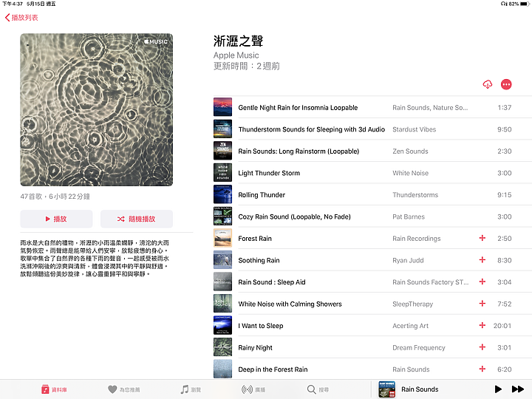This screenshot has height=399, width=532.
Task: Play the current Rain Sounds track
Action: tap(498, 389)
